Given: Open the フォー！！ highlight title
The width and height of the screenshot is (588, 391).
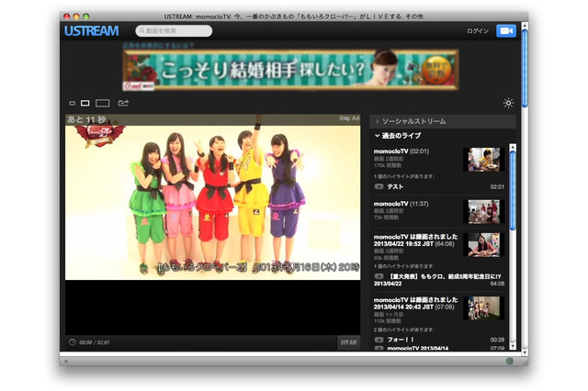Looking at the screenshot, I should tap(401, 340).
